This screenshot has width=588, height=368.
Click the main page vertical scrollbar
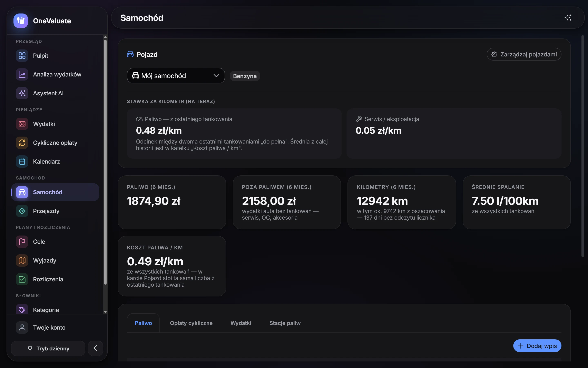click(x=582, y=146)
